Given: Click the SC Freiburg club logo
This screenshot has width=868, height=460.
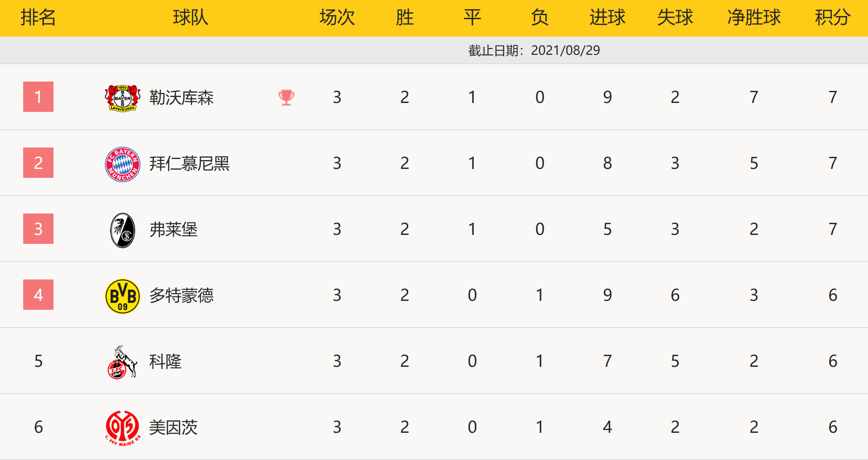Looking at the screenshot, I should point(123,230).
